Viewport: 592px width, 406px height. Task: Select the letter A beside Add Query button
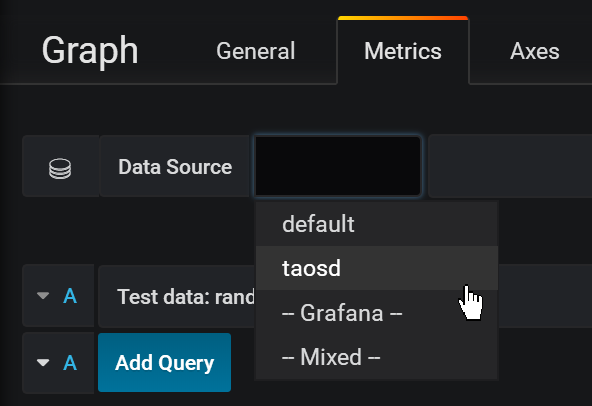tap(70, 363)
